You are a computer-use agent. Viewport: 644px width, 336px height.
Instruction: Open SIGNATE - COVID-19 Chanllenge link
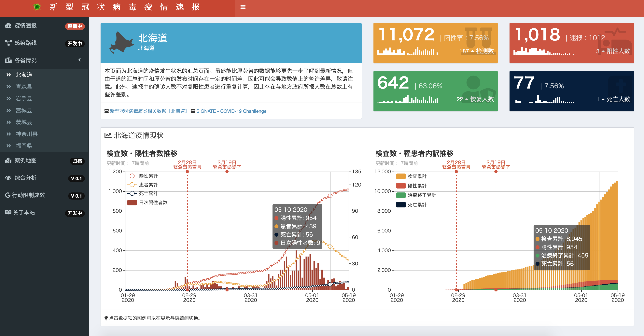point(231,111)
